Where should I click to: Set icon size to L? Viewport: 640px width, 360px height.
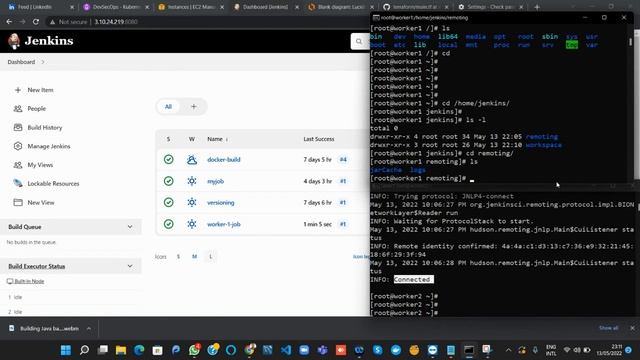coord(211,257)
